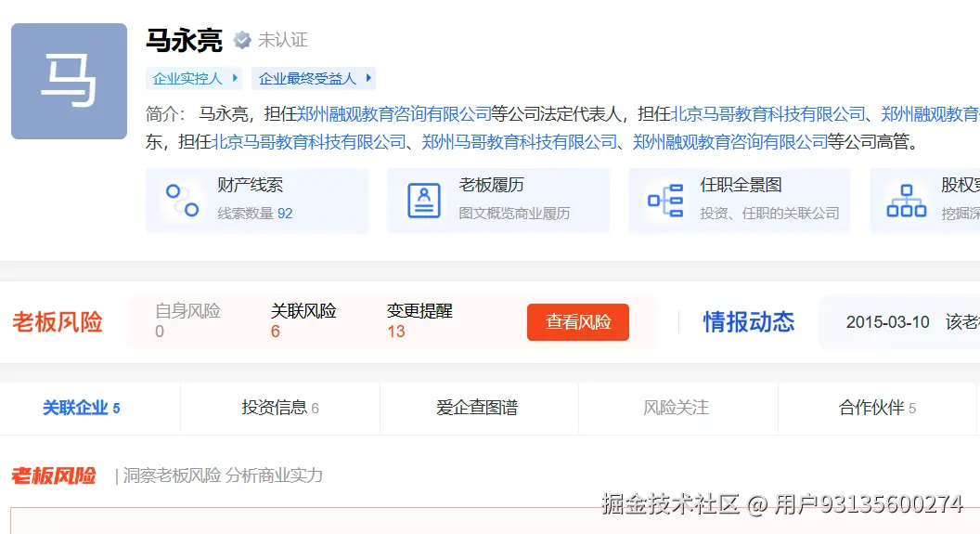Expand the arrow beside 企业最终受益人
The height and width of the screenshot is (534, 980).
click(x=368, y=78)
